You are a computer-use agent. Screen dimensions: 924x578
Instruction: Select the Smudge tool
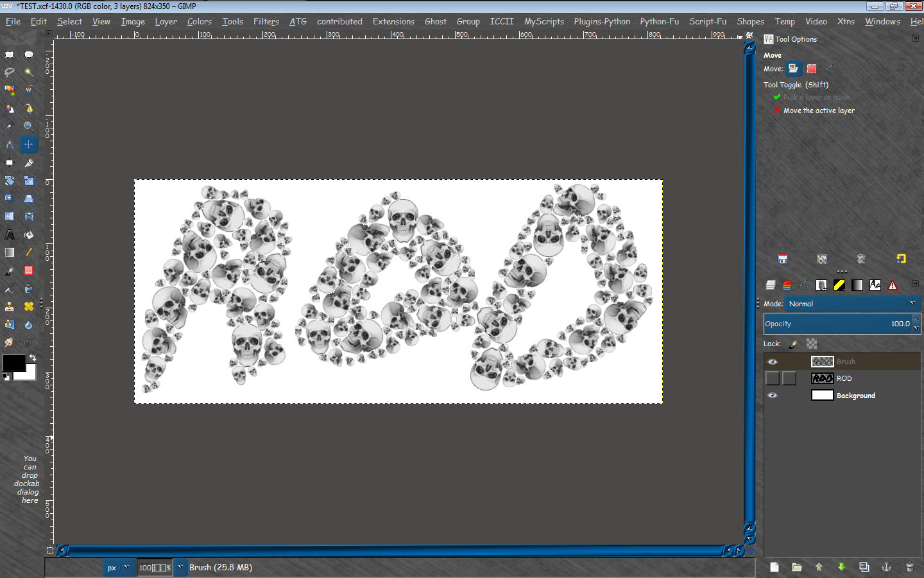(x=10, y=342)
